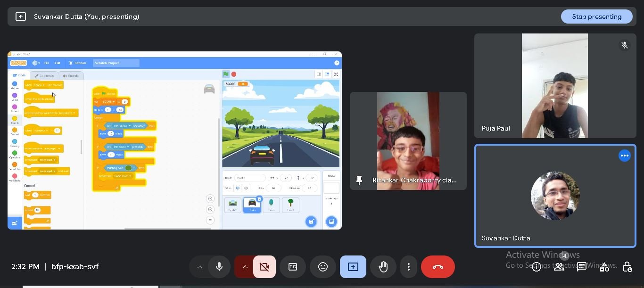
Task: Raise hand in the meeting
Action: (x=383, y=267)
